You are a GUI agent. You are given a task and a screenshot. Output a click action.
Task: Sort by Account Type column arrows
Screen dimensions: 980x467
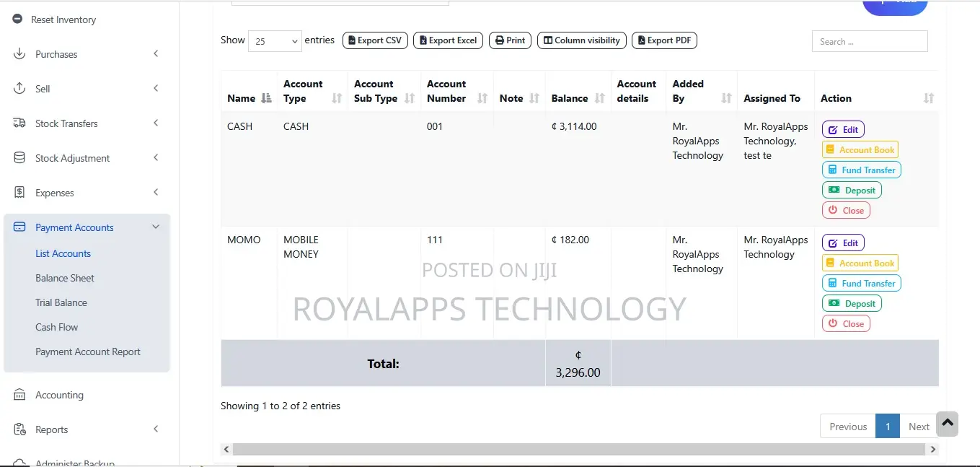(337, 98)
